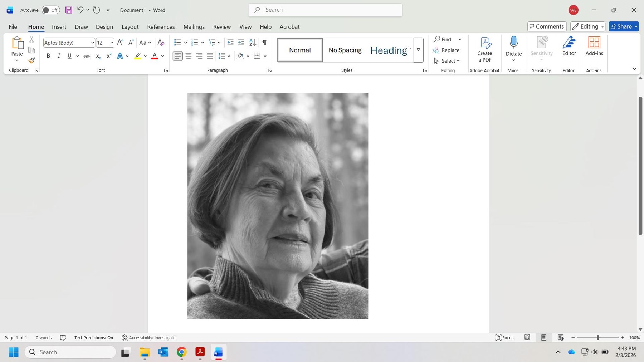
Task: Toggle the AutoSave switch
Action: pyautogui.click(x=50, y=10)
